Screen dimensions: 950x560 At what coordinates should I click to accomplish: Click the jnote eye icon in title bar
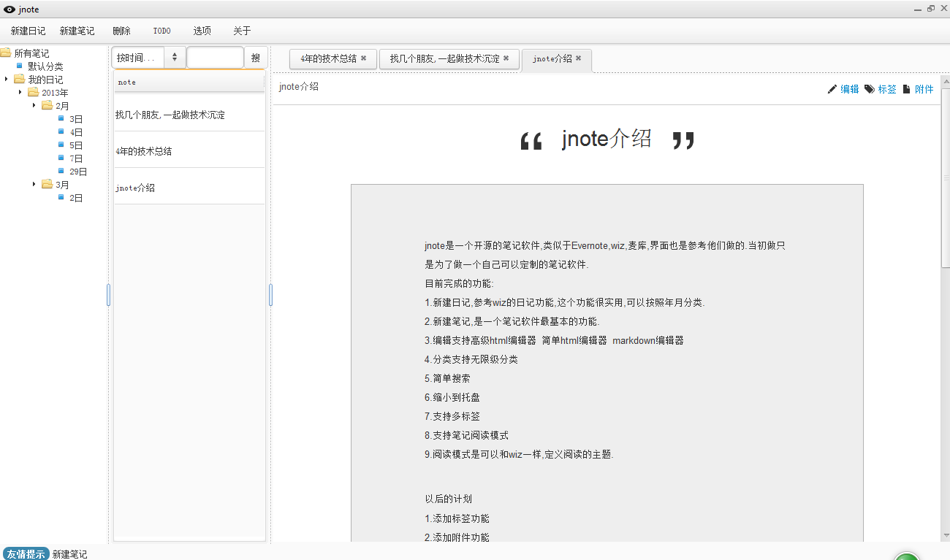click(x=9, y=9)
